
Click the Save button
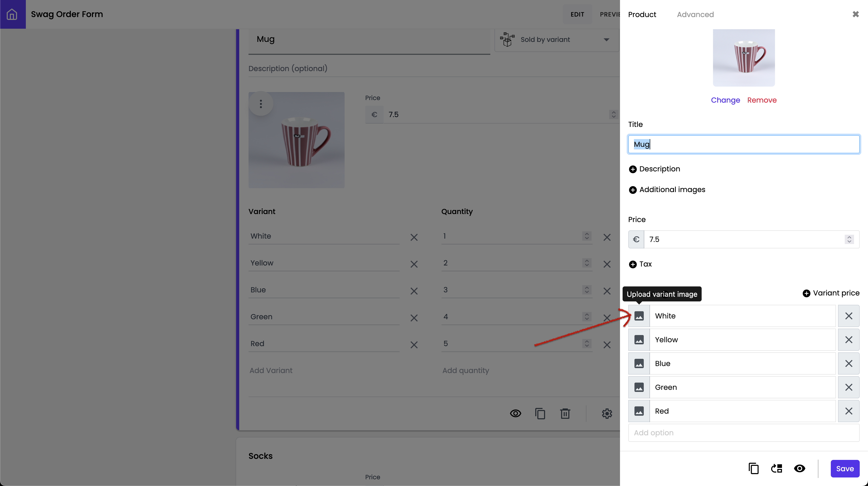844,468
